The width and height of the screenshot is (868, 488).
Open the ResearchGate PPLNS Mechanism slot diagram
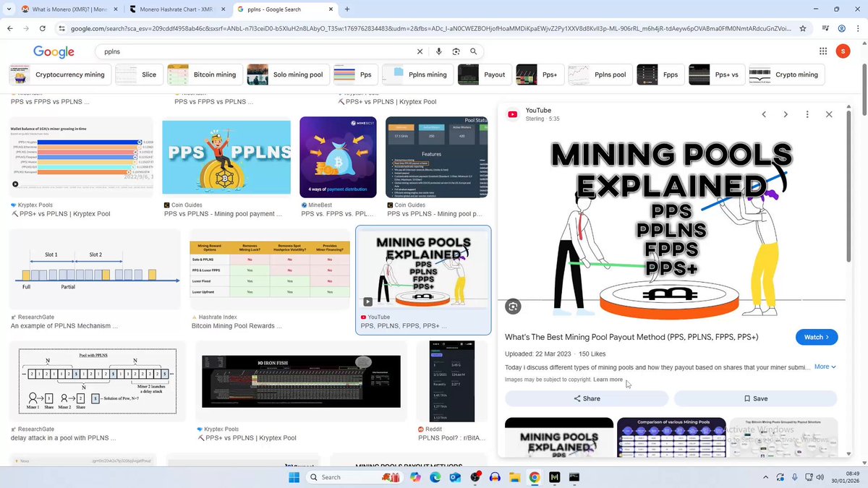tap(95, 270)
